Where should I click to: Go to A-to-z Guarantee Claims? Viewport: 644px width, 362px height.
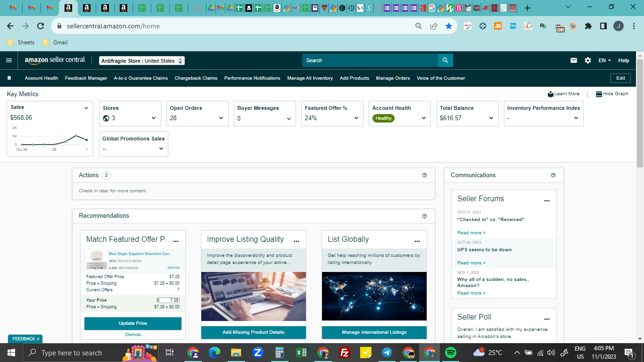(x=141, y=78)
